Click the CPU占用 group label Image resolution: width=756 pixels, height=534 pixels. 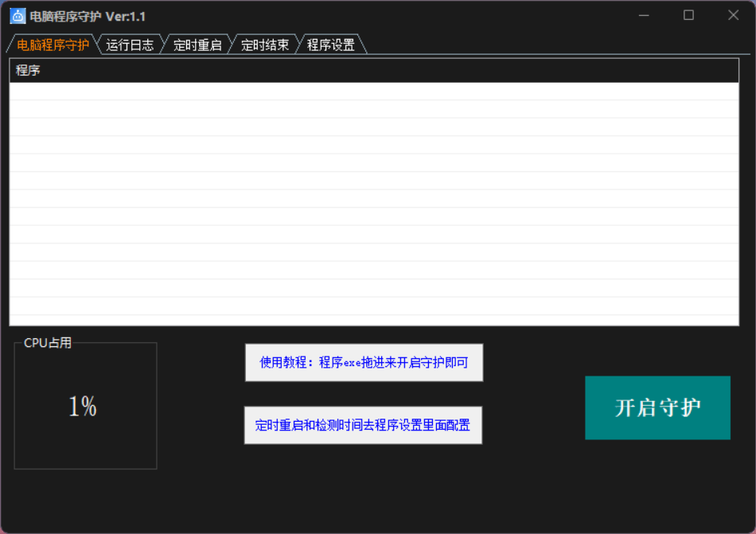pos(48,343)
